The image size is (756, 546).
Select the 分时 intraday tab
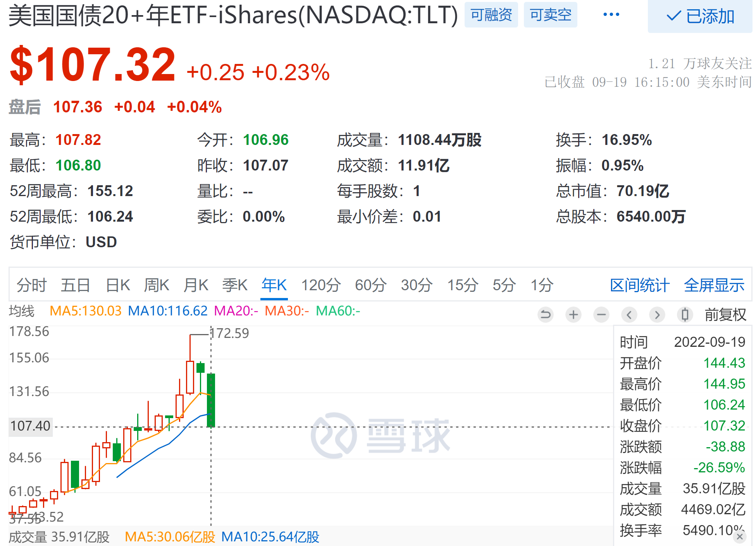pos(31,285)
